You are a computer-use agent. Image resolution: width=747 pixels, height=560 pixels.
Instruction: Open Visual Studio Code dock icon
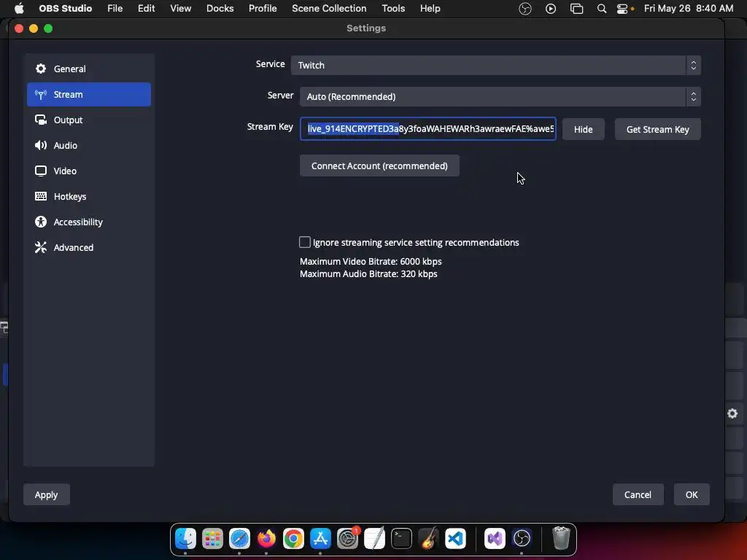(455, 539)
